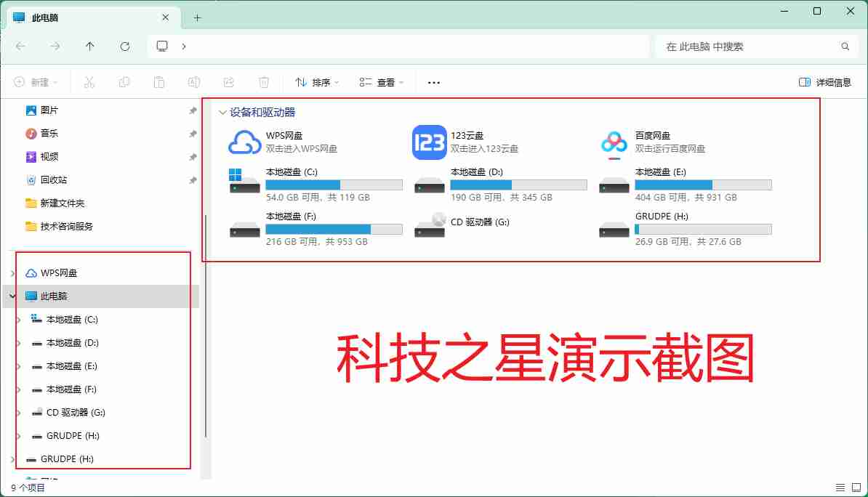Click the Refresh icon in the navigation bar

tap(125, 46)
